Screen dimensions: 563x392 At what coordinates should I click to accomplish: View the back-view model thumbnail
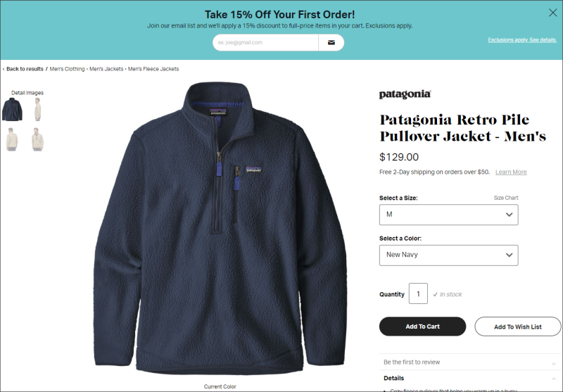pos(12,139)
